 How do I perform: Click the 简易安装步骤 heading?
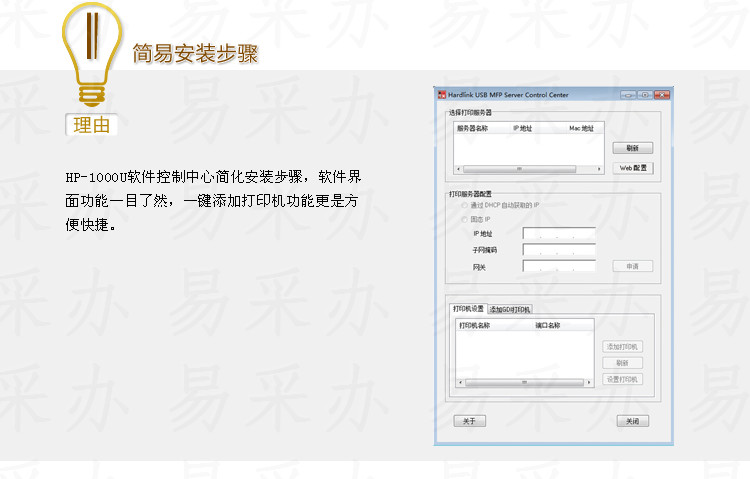pyautogui.click(x=195, y=53)
